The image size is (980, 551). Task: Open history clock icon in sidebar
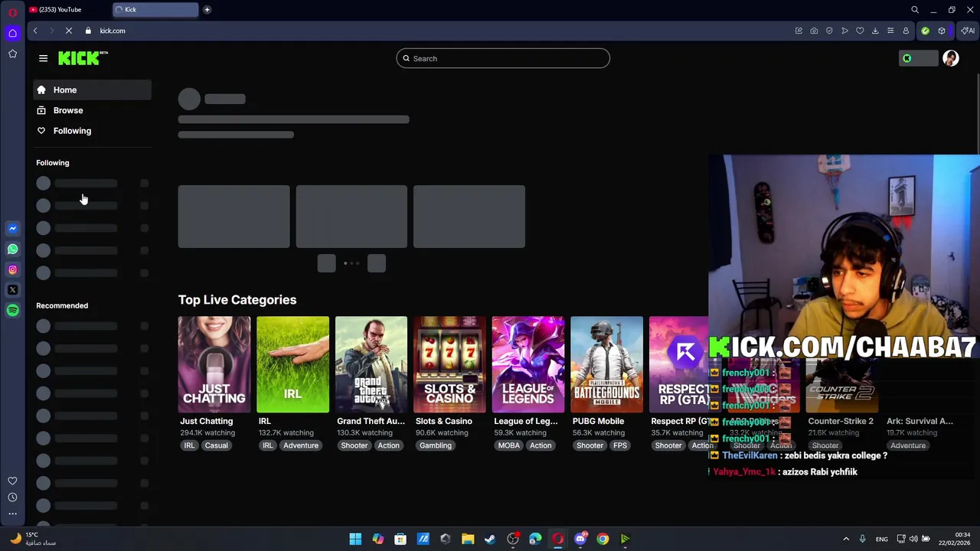click(x=12, y=497)
